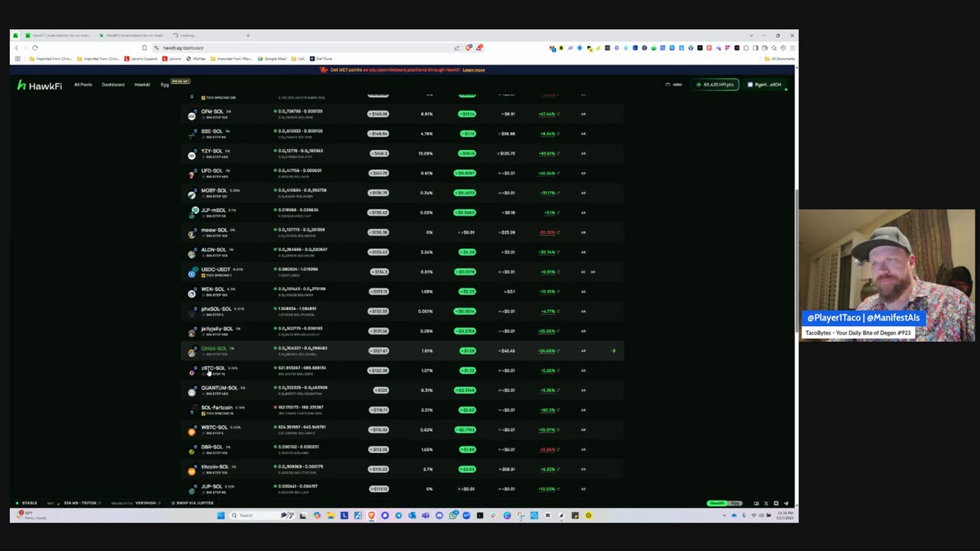Screen dimensions: 980x551
Task: Open the +67.44% external link on GFM-SOL row
Action: (x=548, y=114)
